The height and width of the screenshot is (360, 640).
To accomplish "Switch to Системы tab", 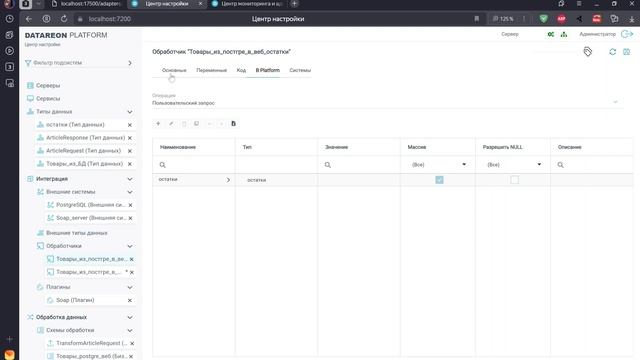I will 300,70.
